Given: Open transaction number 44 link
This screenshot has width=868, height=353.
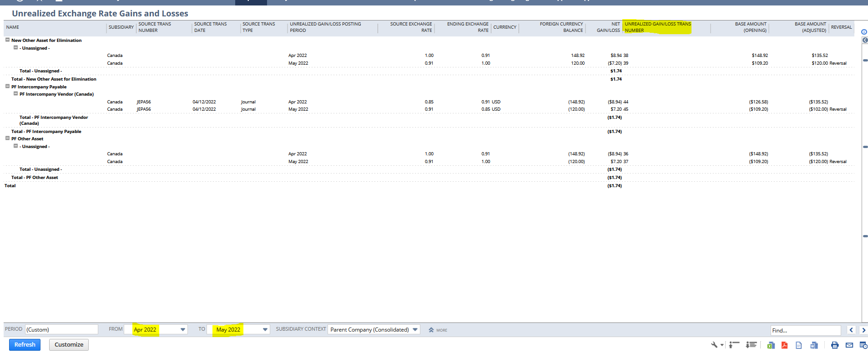Looking at the screenshot, I should point(626,102).
